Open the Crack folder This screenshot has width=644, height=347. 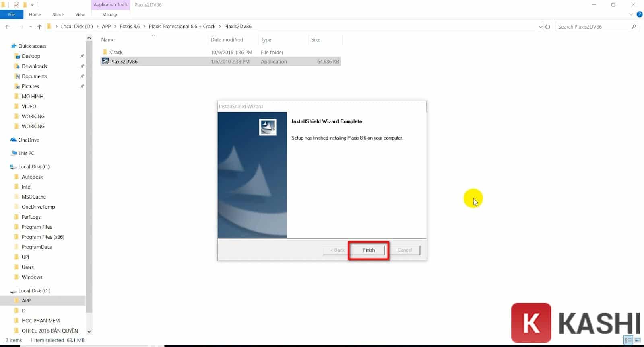pos(116,52)
